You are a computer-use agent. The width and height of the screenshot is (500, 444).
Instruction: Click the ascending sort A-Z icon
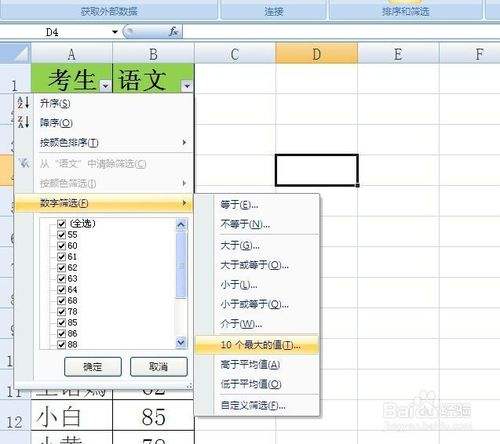pyautogui.click(x=23, y=103)
